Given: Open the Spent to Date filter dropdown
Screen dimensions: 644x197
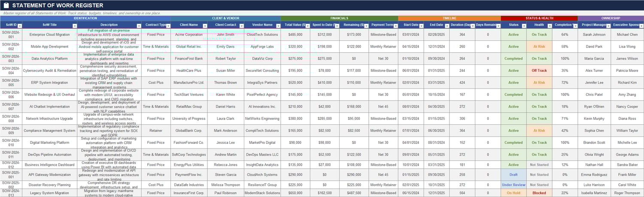Looking at the screenshot, I should click(x=337, y=25).
